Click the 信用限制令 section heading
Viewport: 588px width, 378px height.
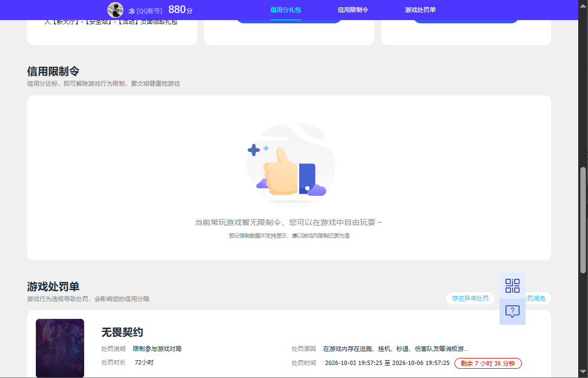pos(53,71)
